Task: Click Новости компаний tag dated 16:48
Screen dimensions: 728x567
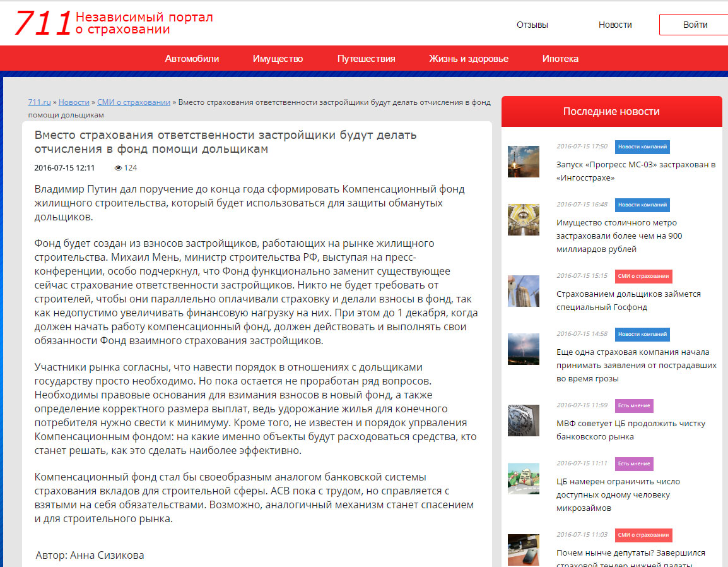Action: [x=642, y=205]
